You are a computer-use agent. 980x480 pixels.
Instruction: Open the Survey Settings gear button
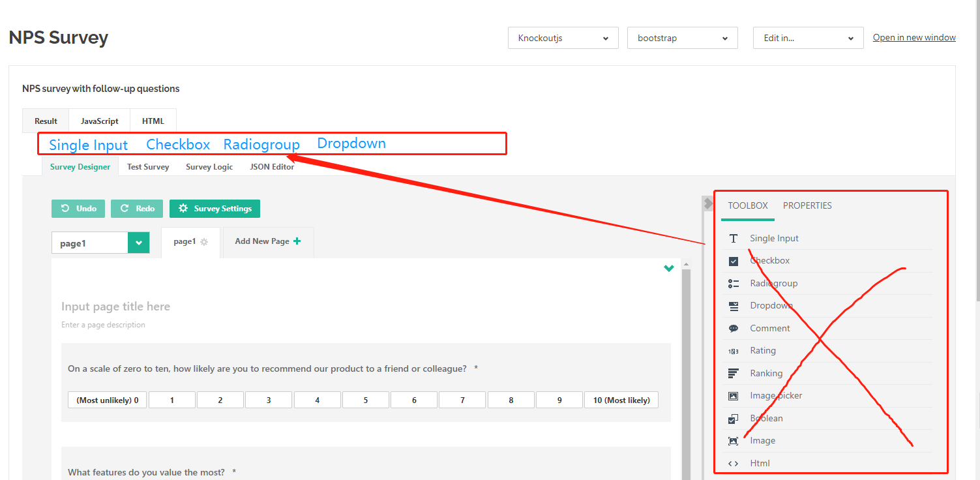click(215, 208)
